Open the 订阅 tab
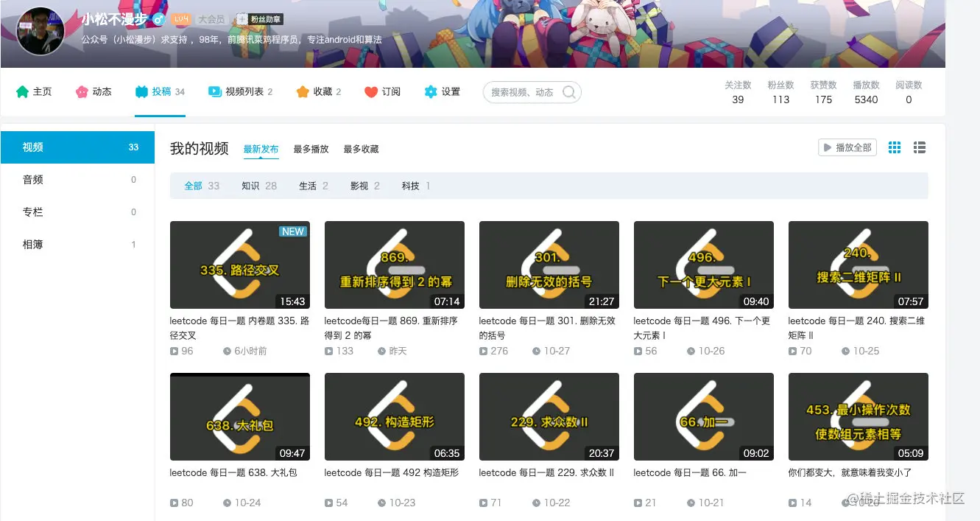 (x=382, y=92)
